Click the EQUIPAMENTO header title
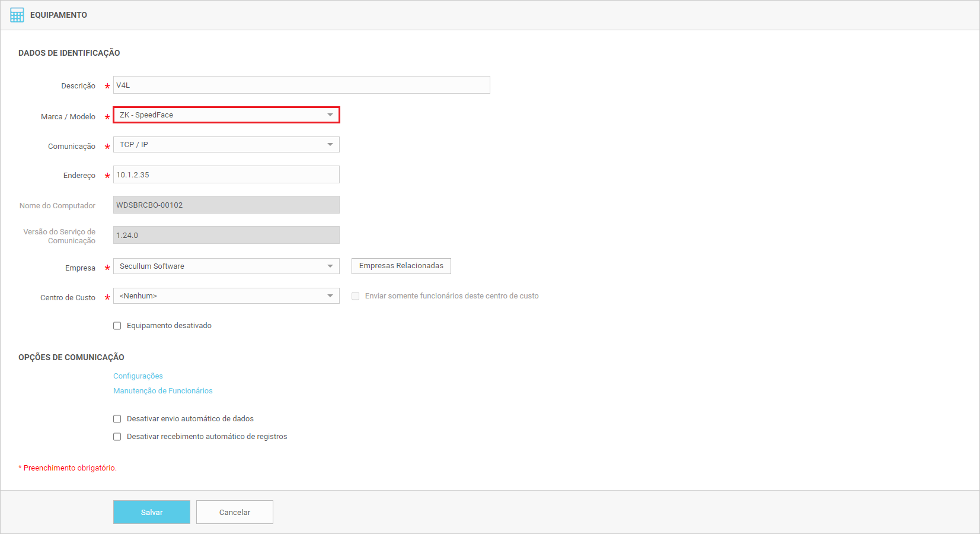The image size is (980, 534). coord(59,15)
